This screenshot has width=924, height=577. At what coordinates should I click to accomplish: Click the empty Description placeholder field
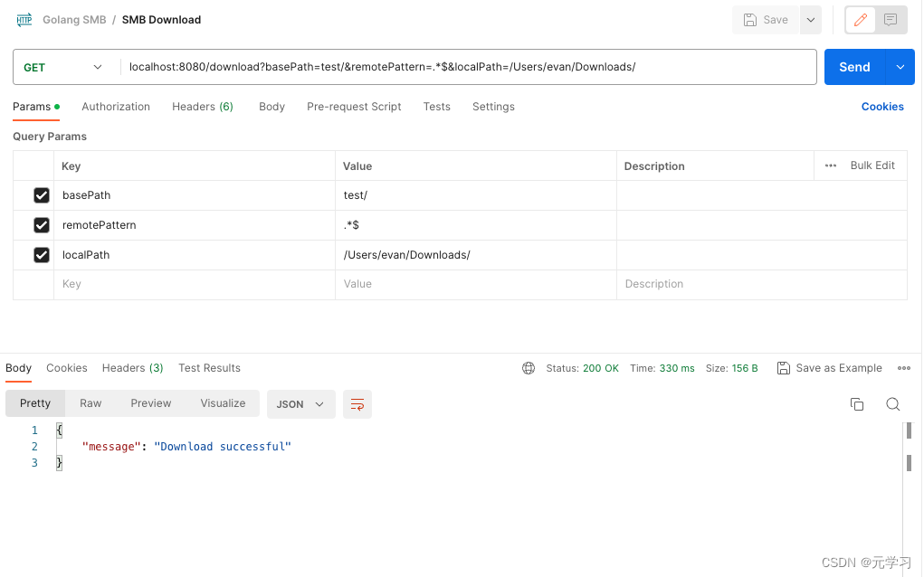click(x=761, y=284)
